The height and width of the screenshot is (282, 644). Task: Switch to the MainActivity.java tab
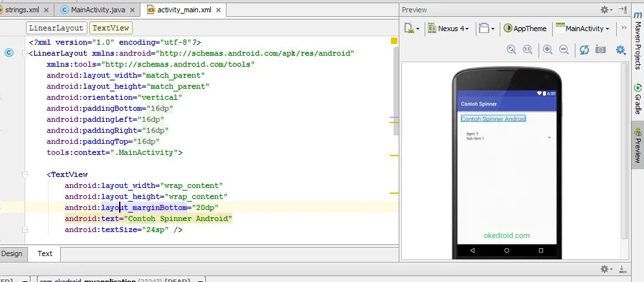pos(98,10)
